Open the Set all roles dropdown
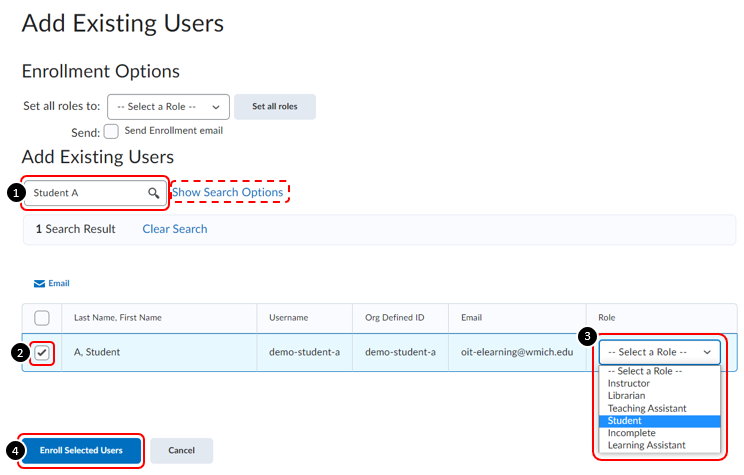The width and height of the screenshot is (744, 475). pyautogui.click(x=168, y=107)
